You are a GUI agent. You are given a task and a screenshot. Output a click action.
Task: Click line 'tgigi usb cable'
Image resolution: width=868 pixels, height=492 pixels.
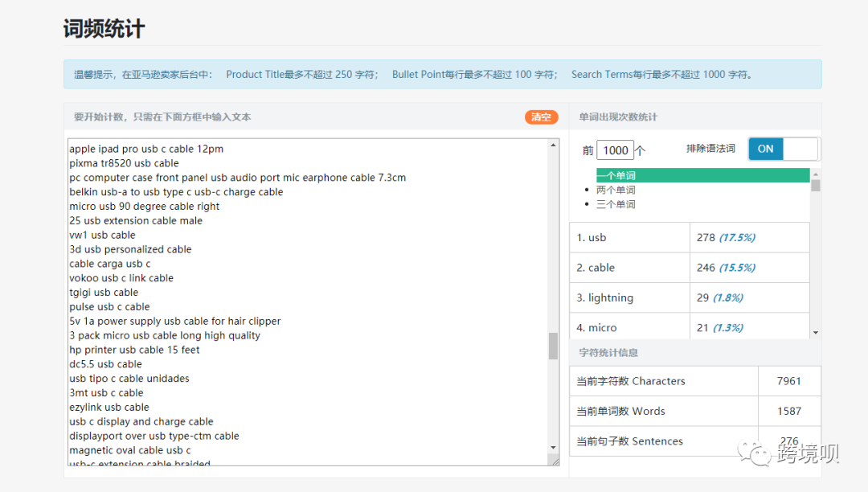pyautogui.click(x=104, y=293)
